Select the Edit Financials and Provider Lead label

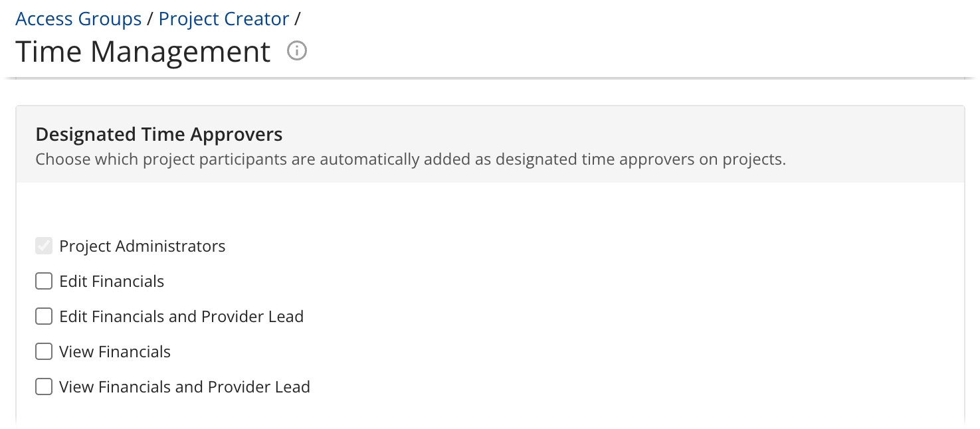[x=181, y=316]
